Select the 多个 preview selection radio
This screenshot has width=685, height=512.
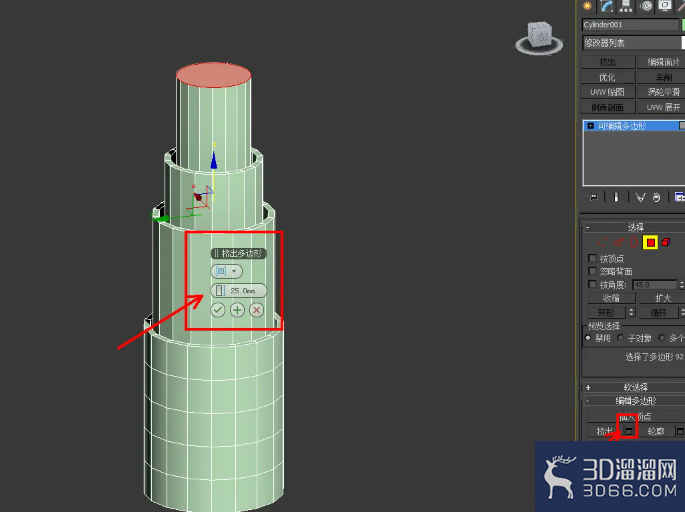point(662,338)
